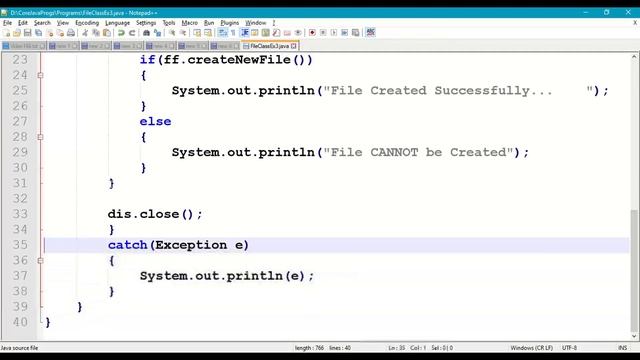Toggle file monitoring eye icon
Image resolution: width=640 pixels, height=360 pixels.
(x=298, y=33)
